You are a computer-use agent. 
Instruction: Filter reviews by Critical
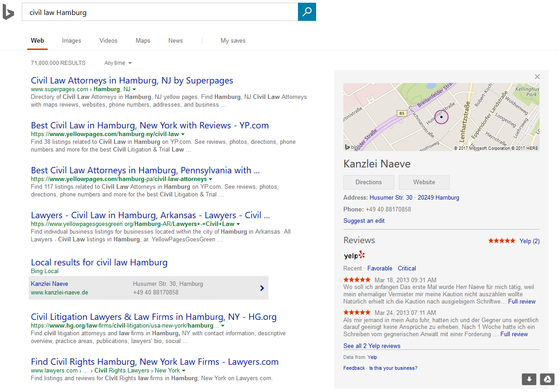coord(406,269)
